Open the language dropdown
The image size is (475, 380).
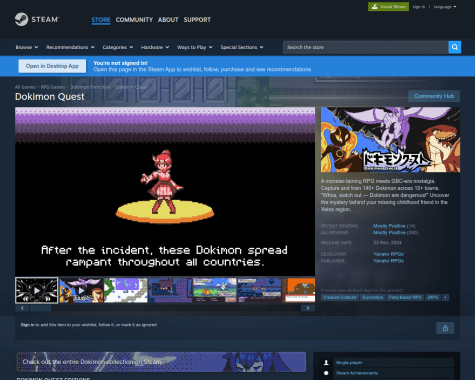[445, 7]
